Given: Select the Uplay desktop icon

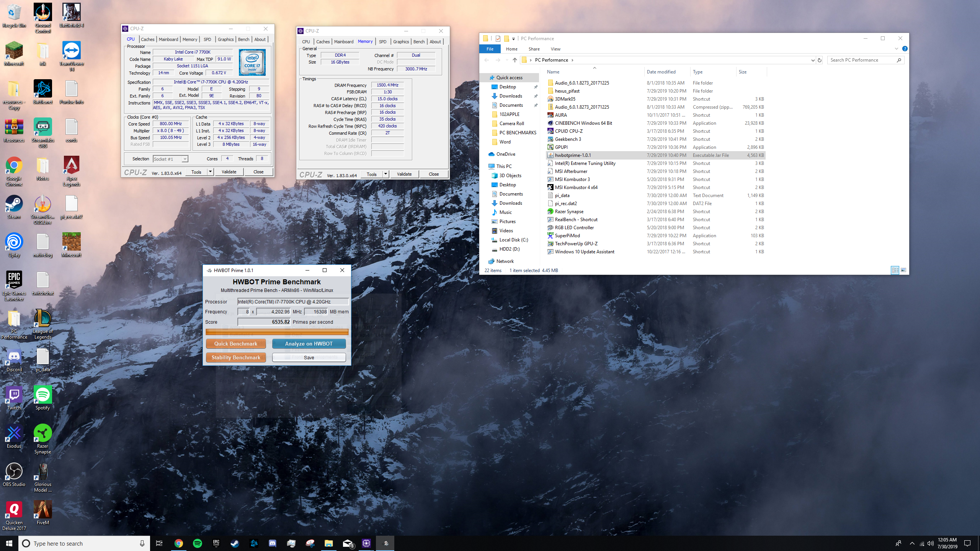Looking at the screenshot, I should (14, 245).
